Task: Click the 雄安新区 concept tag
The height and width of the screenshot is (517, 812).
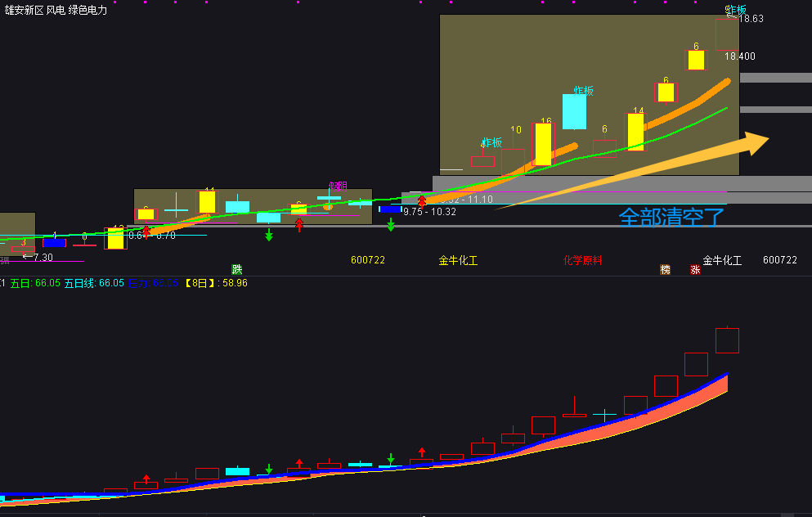Action: pos(24,10)
